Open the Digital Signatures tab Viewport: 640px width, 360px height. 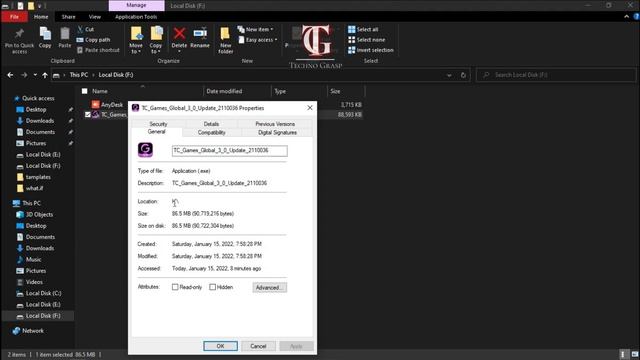click(x=277, y=133)
